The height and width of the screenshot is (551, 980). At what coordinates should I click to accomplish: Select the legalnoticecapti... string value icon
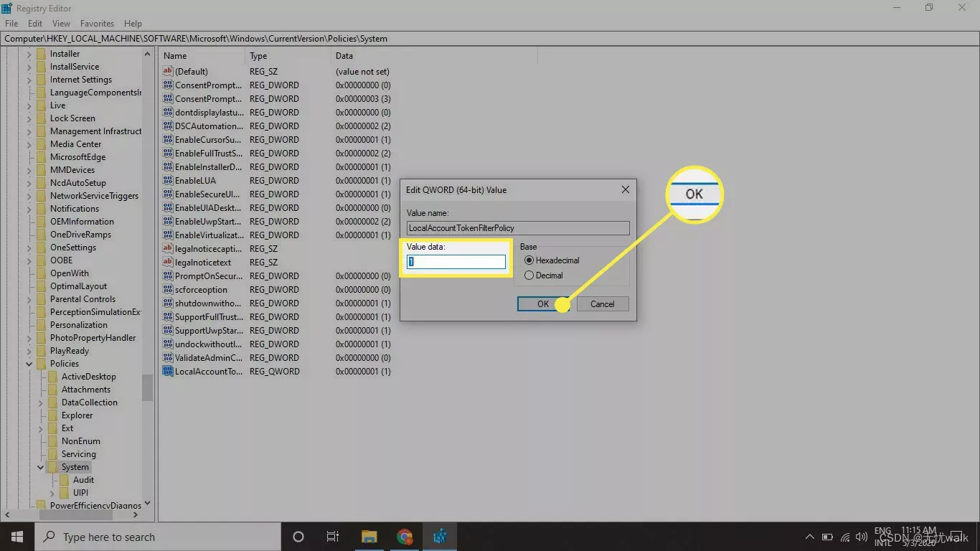(x=168, y=249)
